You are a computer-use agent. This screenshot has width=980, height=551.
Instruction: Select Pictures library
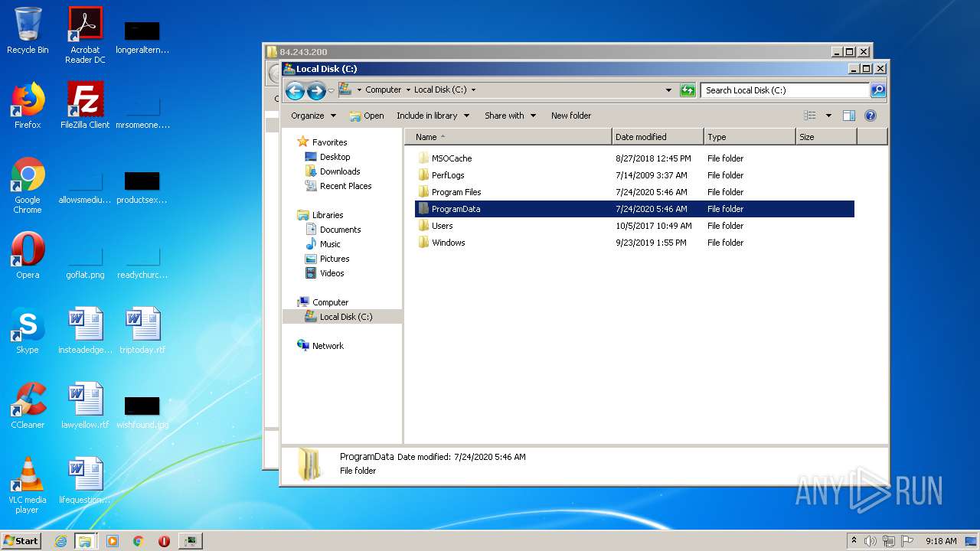[x=328, y=259]
